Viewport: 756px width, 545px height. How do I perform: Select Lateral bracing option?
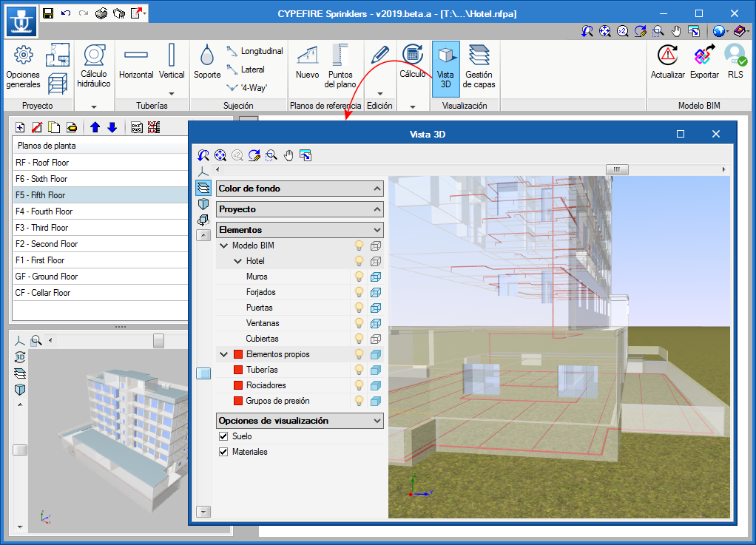(246, 70)
